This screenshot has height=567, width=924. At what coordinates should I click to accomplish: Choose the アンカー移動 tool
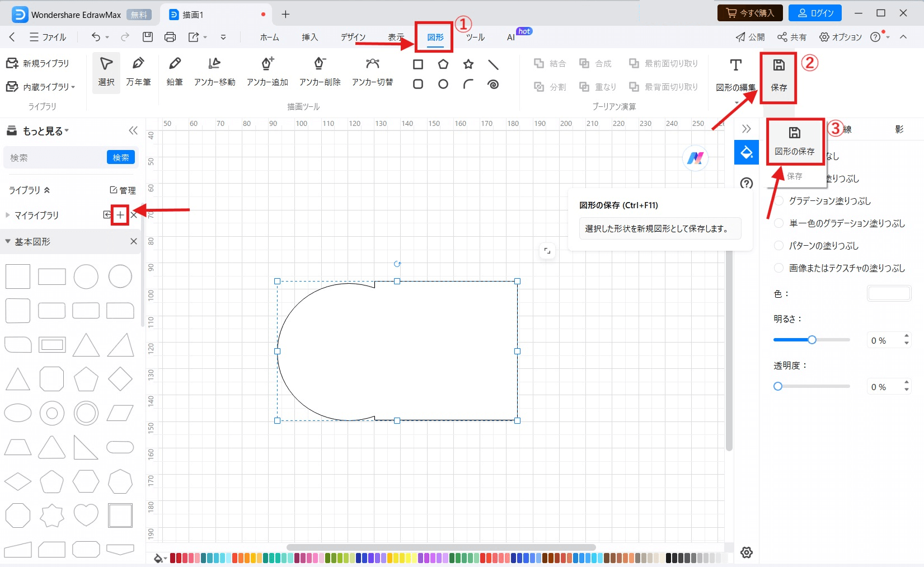(214, 72)
